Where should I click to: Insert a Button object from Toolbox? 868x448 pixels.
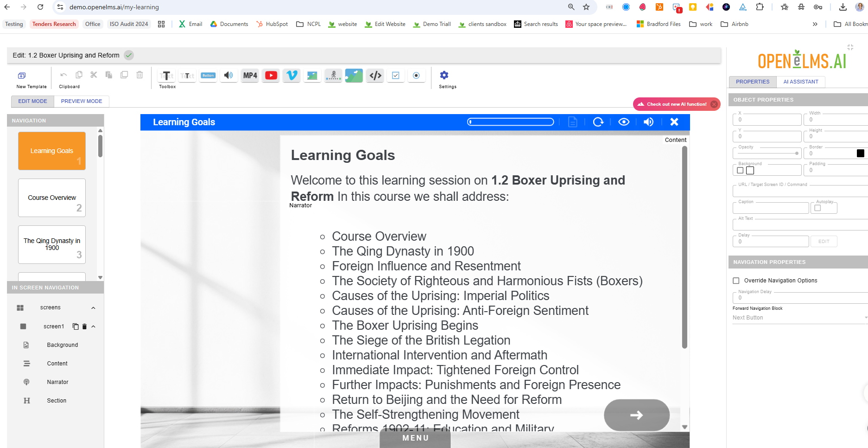208,75
